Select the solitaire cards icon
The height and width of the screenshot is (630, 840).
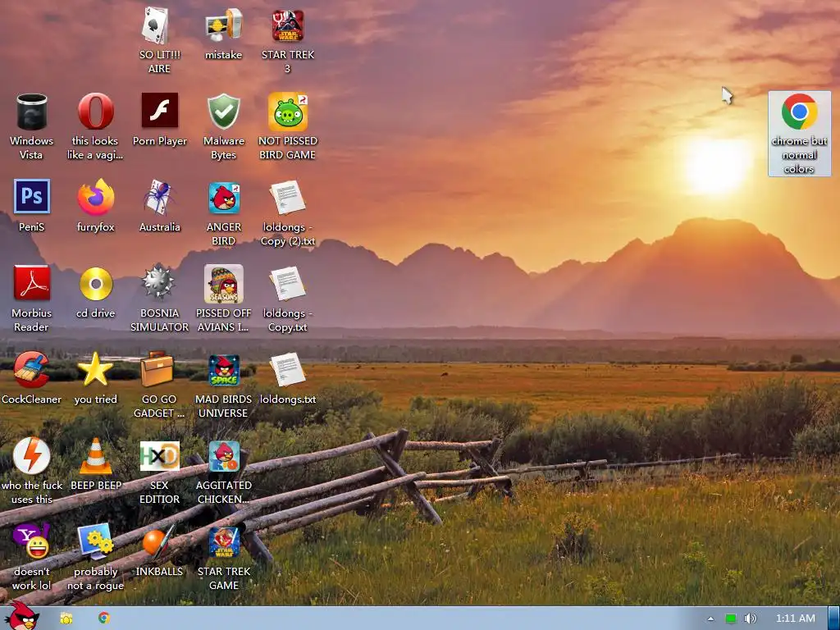click(x=156, y=25)
